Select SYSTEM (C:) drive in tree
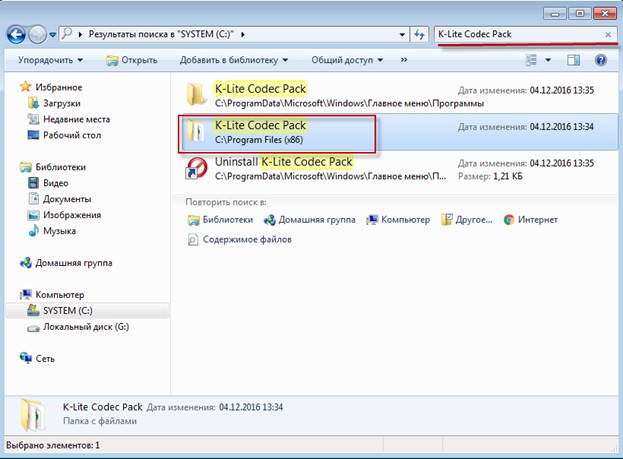Screen dimensions: 623x459 point(87,310)
